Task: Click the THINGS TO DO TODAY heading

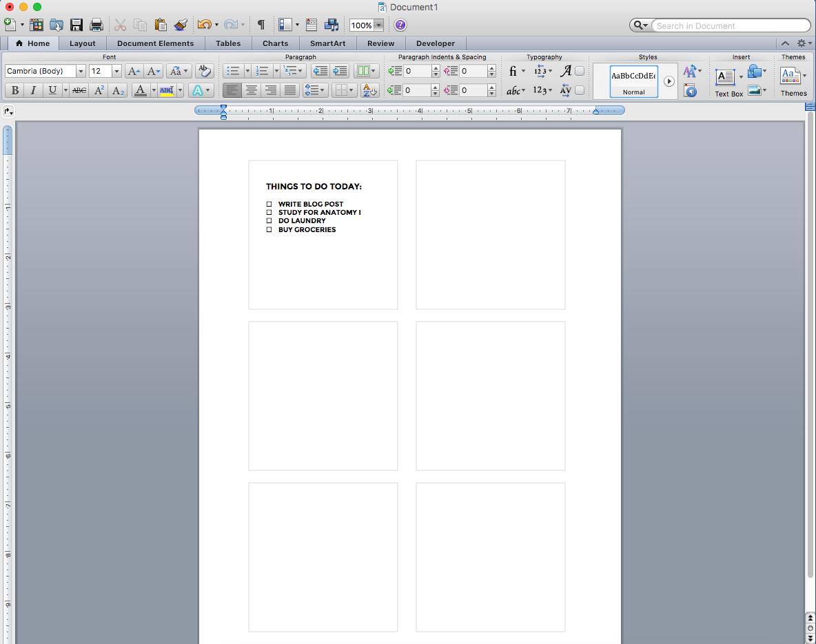Action: pyautogui.click(x=314, y=186)
